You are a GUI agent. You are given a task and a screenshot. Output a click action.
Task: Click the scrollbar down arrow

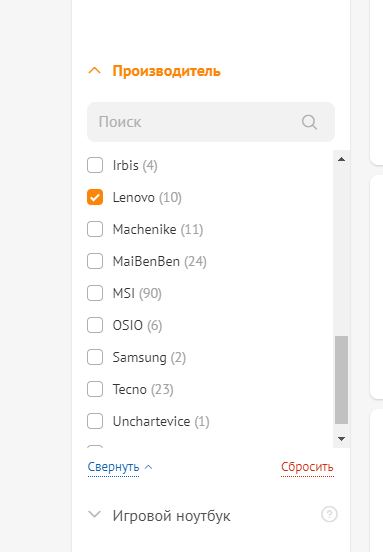pyautogui.click(x=341, y=439)
